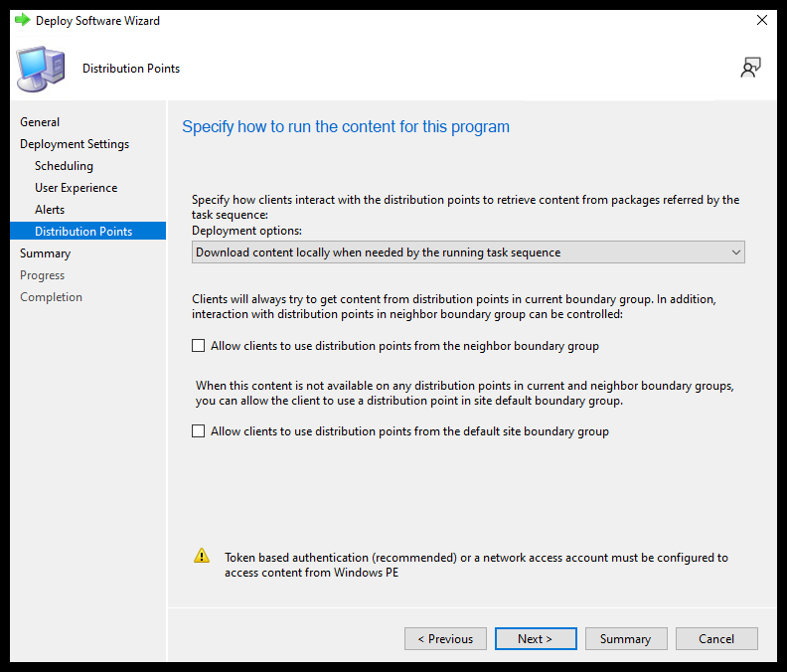Jump to Summary in the sidebar
The width and height of the screenshot is (787, 672).
(45, 253)
